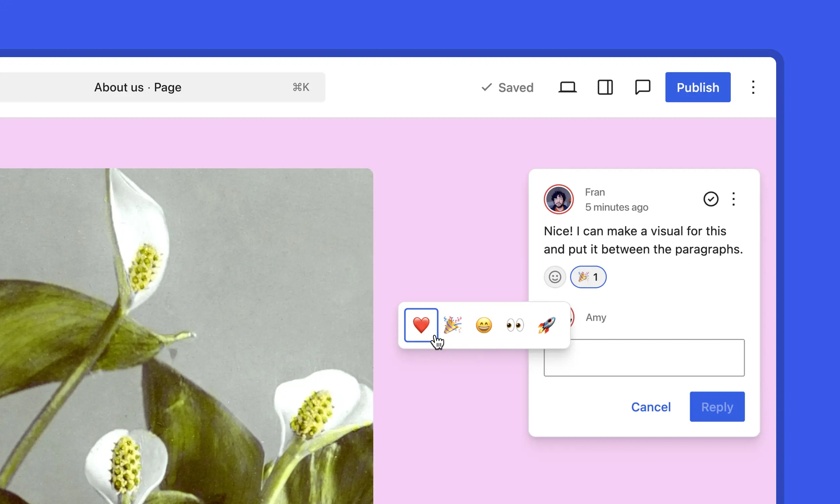Screen dimensions: 840x504
Task: Select the calla lily image block
Action: coord(186,336)
